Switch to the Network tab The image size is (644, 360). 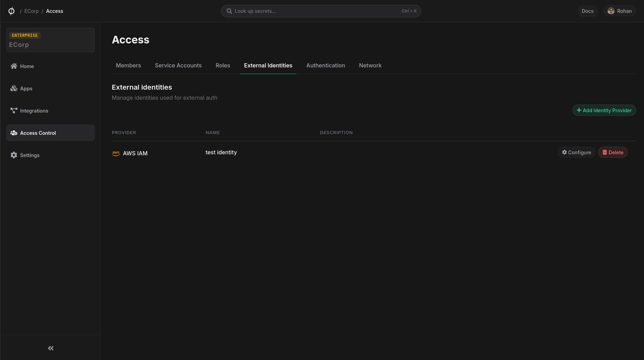click(370, 66)
